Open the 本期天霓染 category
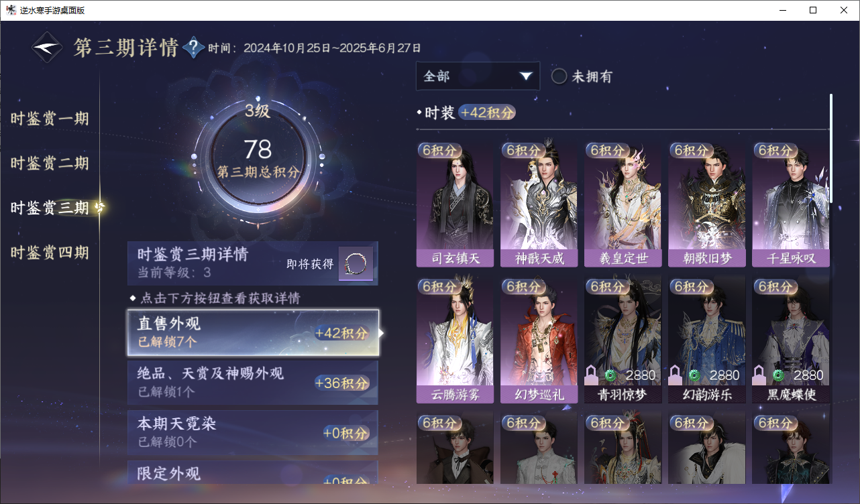 click(x=253, y=433)
